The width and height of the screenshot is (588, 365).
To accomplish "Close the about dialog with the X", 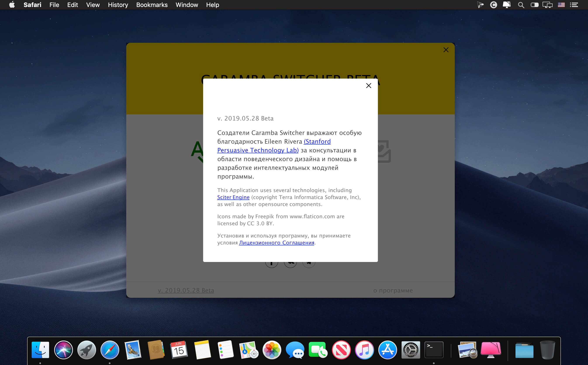I will (x=368, y=85).
